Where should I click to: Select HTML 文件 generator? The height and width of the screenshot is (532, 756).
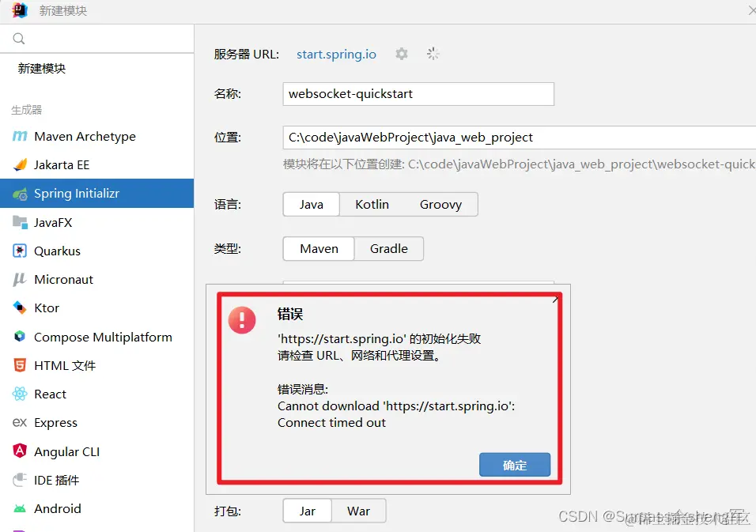click(x=97, y=365)
